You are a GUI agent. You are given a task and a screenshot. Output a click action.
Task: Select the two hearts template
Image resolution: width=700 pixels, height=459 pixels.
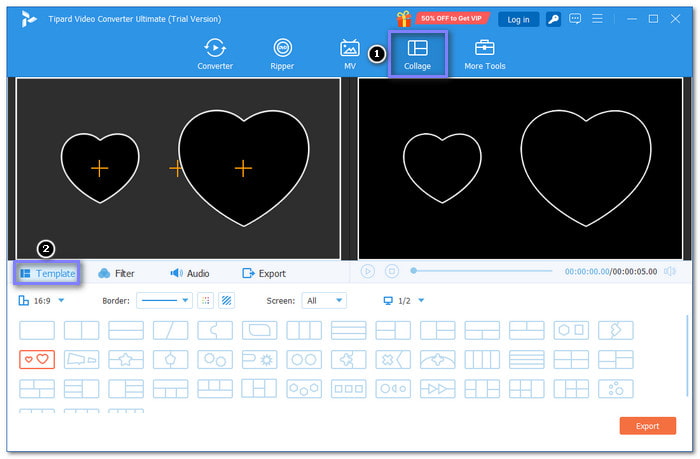37,359
